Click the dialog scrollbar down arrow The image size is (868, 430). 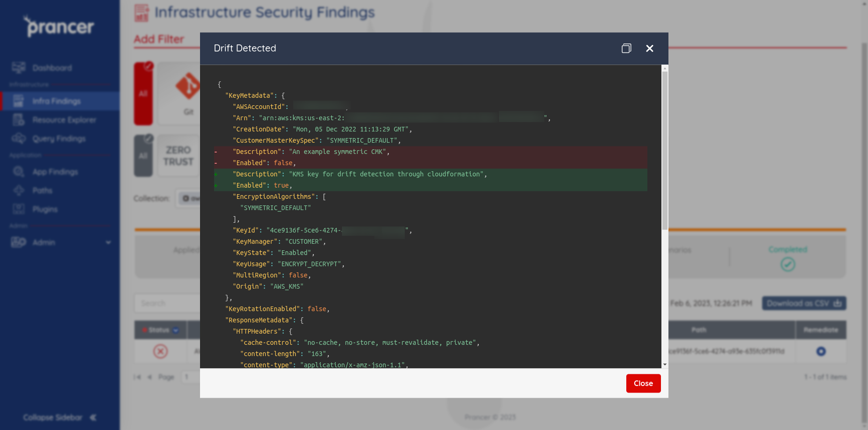point(665,364)
